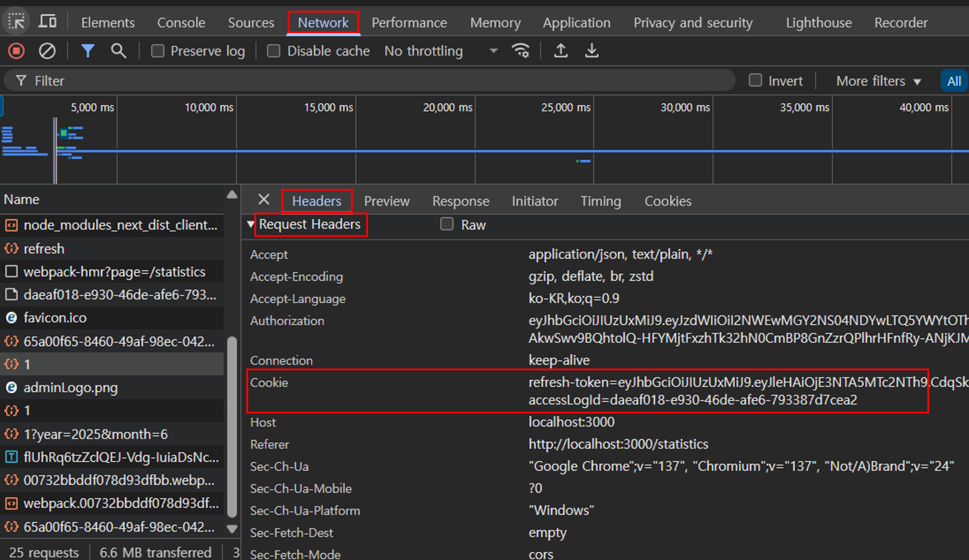Click the inspect element selector icon
The image size is (969, 560).
(x=16, y=22)
